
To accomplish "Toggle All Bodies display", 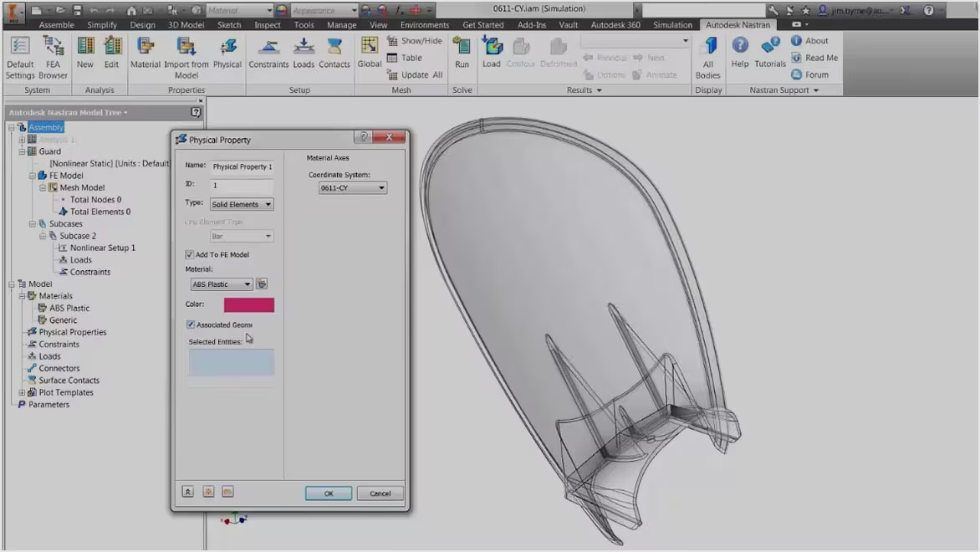I will point(708,58).
